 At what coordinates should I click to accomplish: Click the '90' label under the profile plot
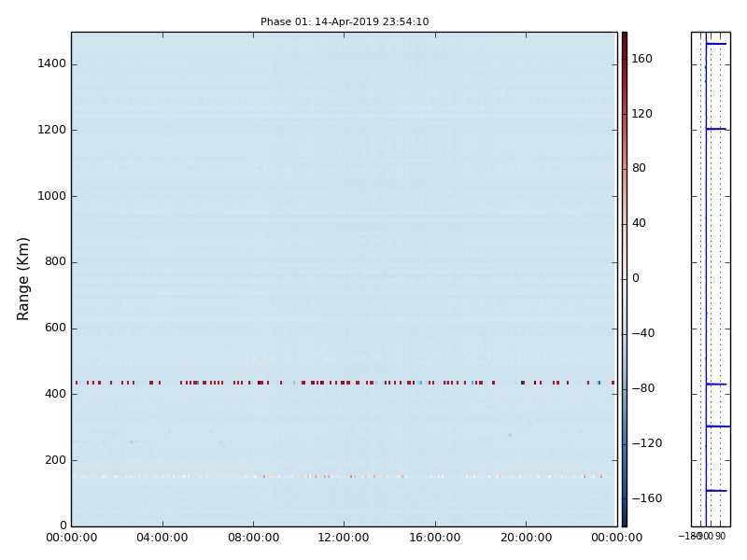pos(720,536)
